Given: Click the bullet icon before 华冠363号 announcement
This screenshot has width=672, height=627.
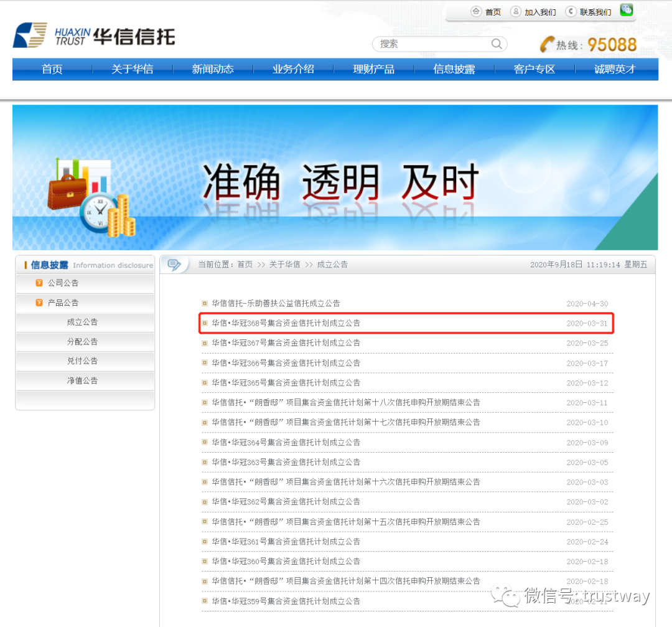Looking at the screenshot, I should [205, 463].
